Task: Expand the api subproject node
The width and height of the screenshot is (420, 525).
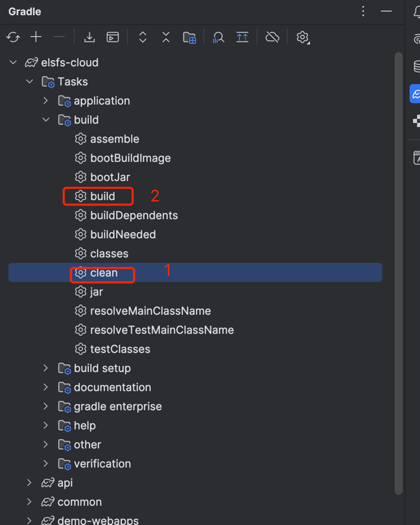Action: 29,483
